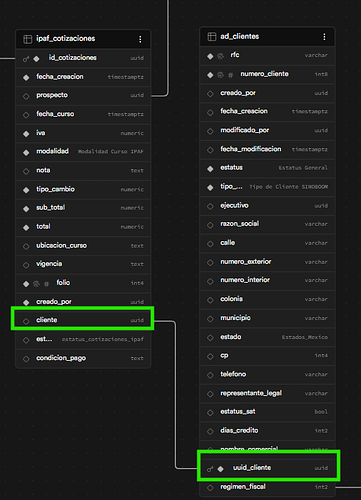This screenshot has width=361, height=500.
Task: Click the id_cotizaciones column name
Action: click(x=73, y=58)
